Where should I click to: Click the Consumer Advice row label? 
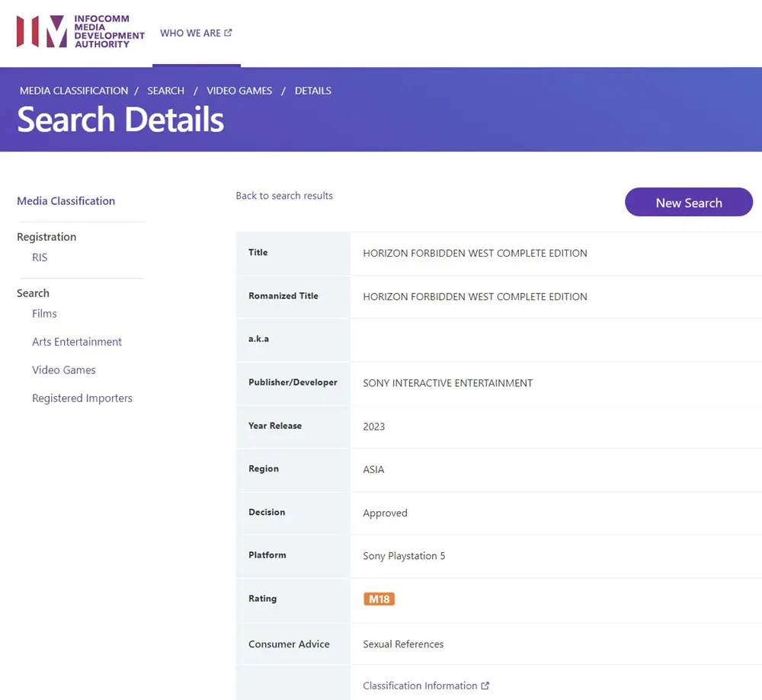point(289,644)
